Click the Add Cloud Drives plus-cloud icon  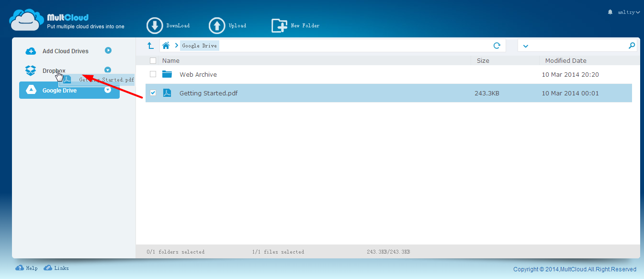click(x=31, y=51)
